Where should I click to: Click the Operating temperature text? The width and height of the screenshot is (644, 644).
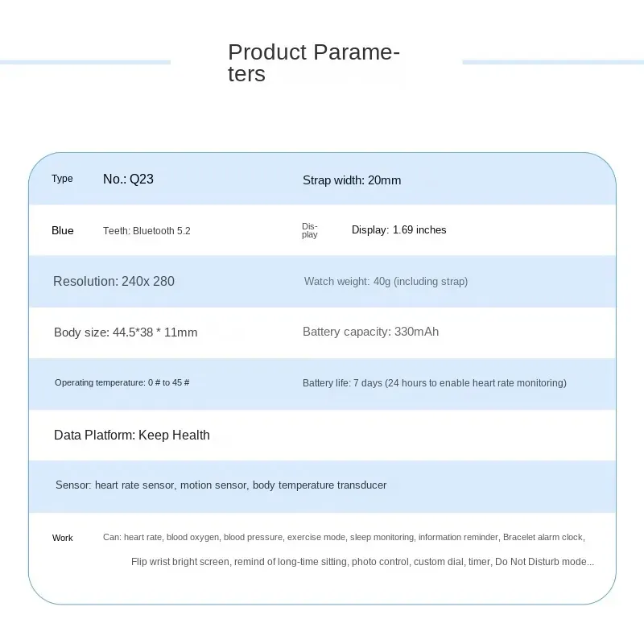tap(122, 382)
